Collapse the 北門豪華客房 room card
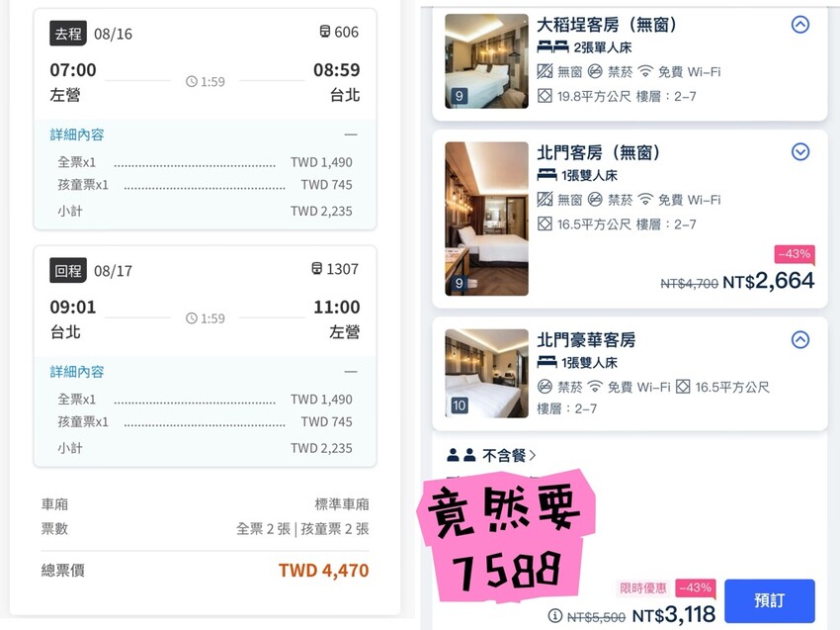The image size is (840, 630). coord(800,339)
